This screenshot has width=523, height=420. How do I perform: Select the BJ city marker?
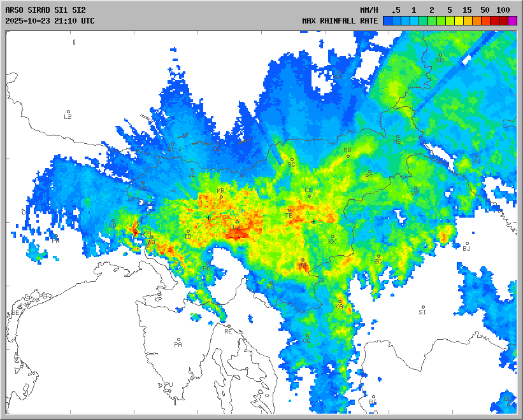point(466,243)
